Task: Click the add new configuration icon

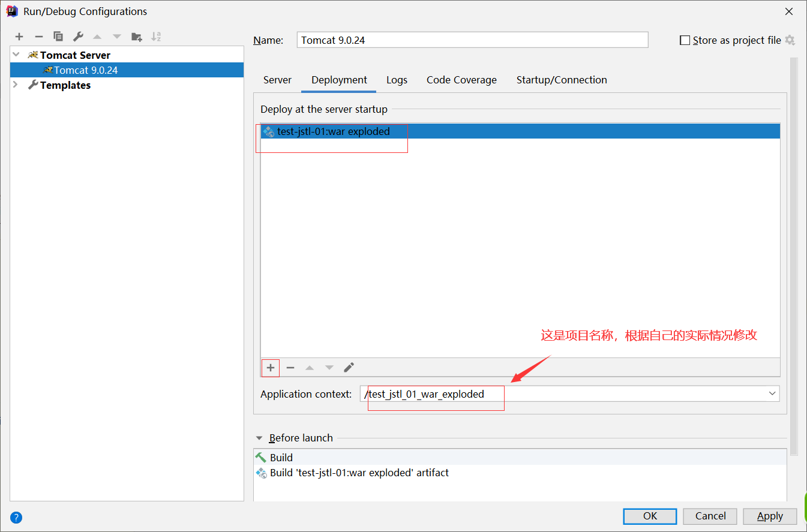Action: (19, 36)
